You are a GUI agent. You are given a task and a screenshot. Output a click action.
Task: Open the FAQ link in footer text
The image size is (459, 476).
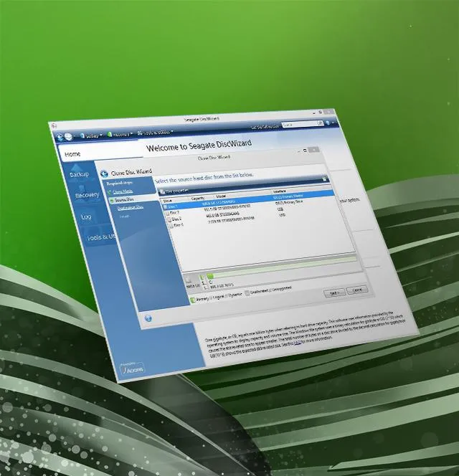298,343
